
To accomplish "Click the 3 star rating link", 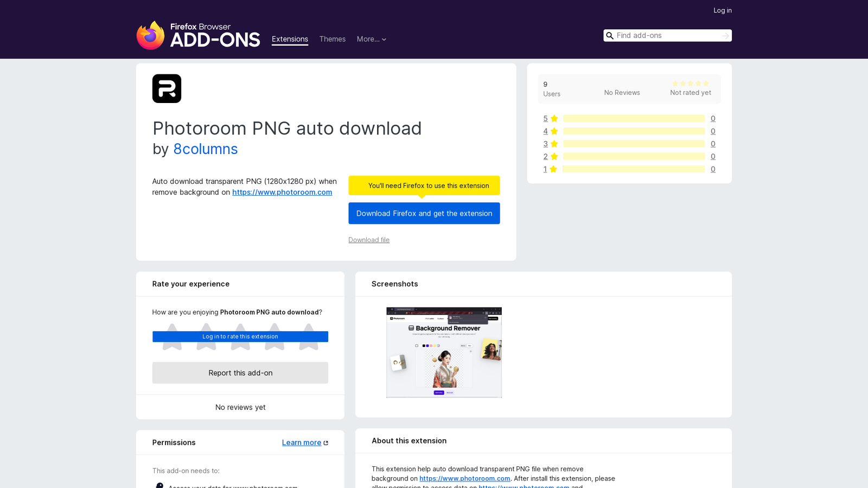I will click(545, 144).
